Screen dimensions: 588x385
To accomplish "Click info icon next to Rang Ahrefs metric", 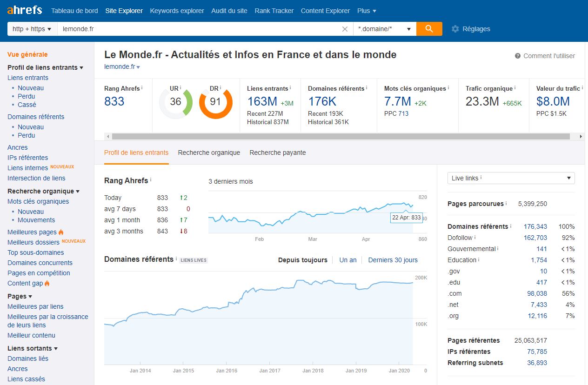I will (142, 88).
